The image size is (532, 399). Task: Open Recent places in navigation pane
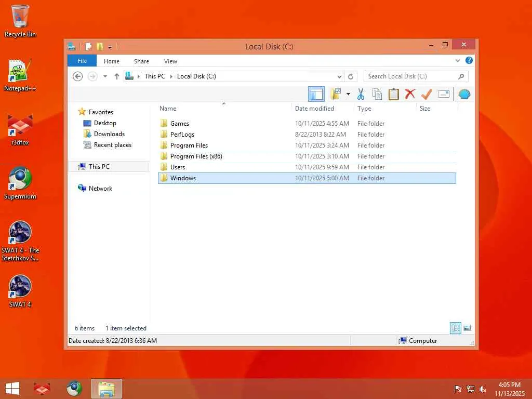113,145
